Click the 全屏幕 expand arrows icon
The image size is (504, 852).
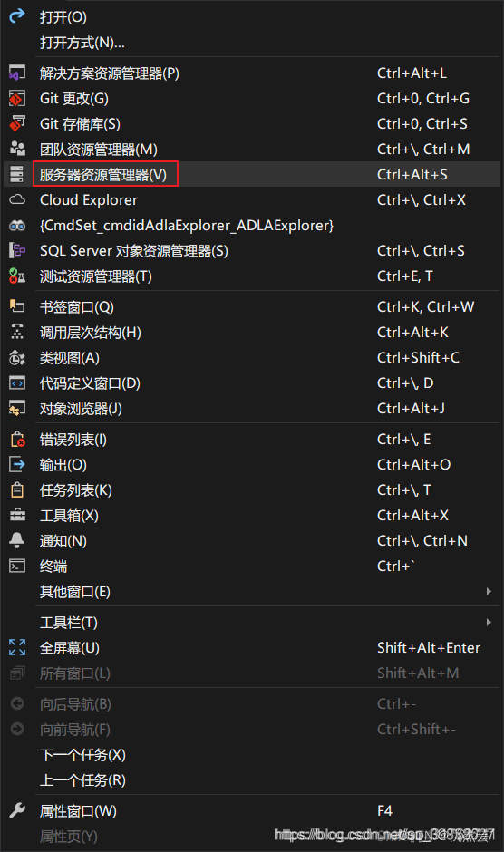tap(17, 647)
